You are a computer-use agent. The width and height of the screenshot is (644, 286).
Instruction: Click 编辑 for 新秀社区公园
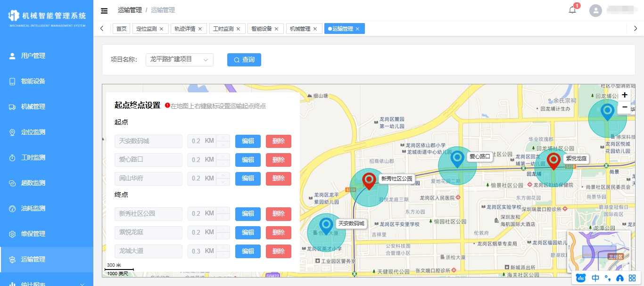248,214
